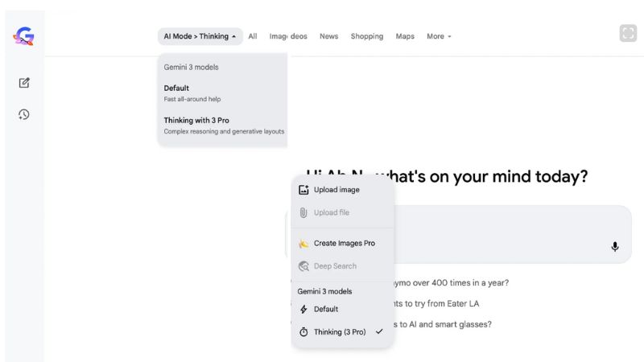Click 'Fast all-around help' description text

[x=192, y=99]
